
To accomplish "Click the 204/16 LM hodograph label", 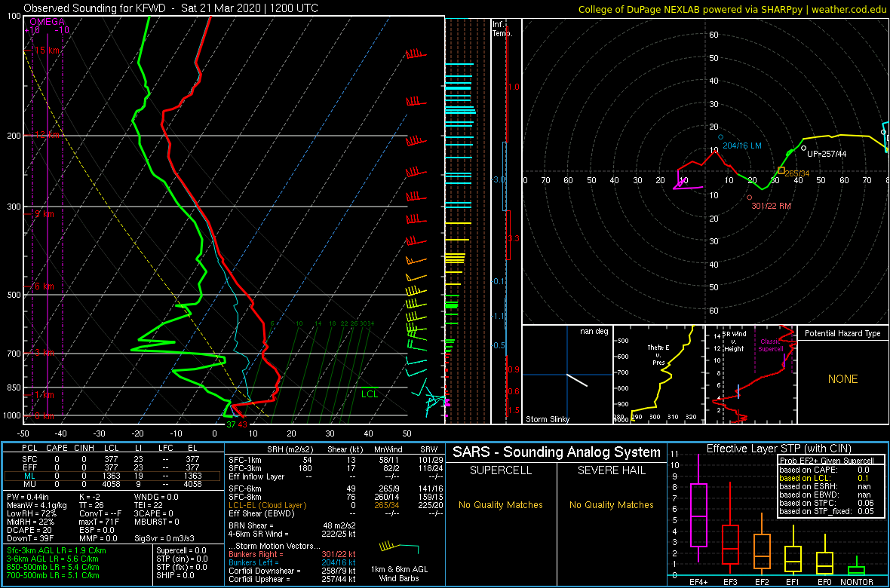I will click(742, 145).
